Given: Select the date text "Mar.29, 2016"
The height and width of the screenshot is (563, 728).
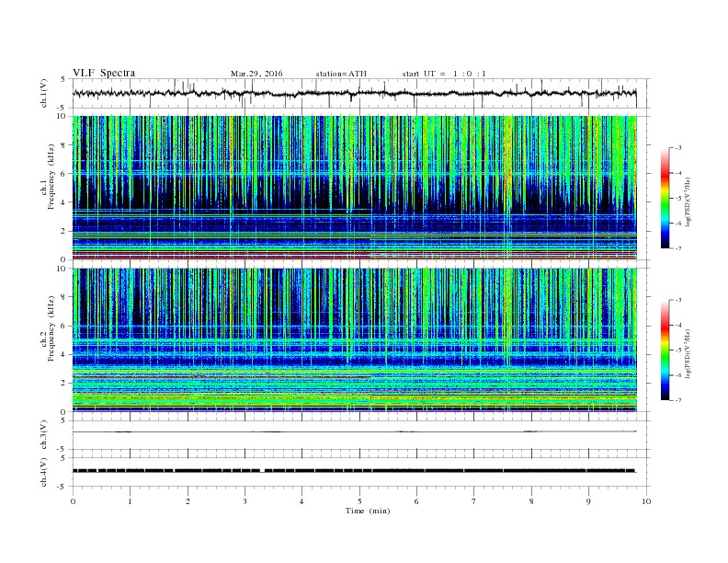Looking at the screenshot, I should coord(256,74).
